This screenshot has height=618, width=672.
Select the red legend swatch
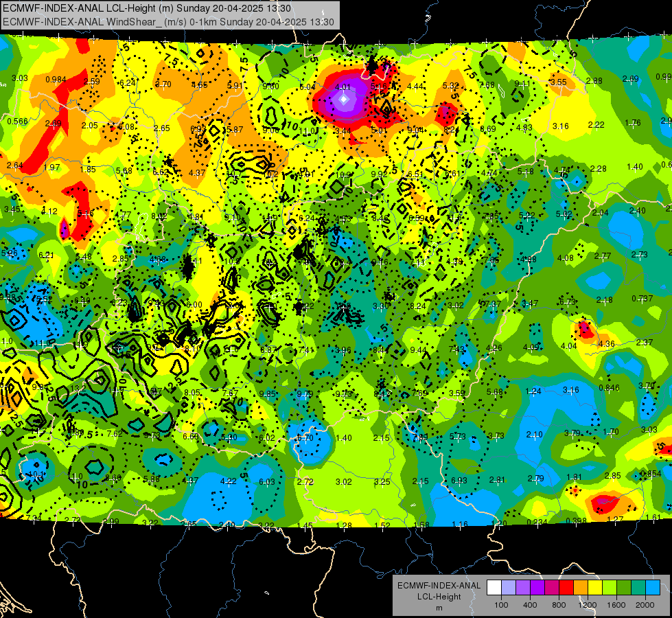[x=566, y=588]
